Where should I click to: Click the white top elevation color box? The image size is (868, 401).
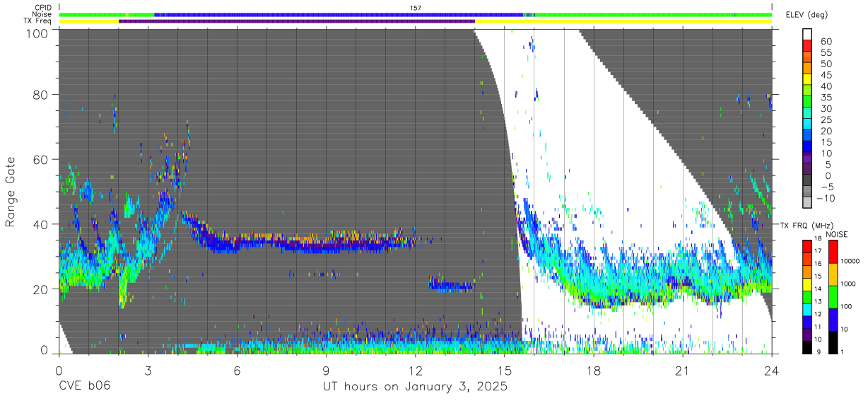pos(807,35)
